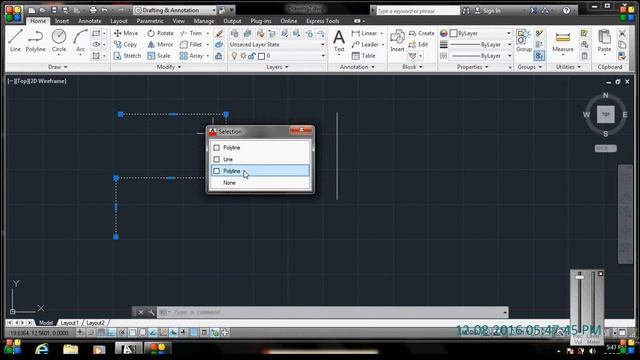This screenshot has height=360, width=640.
Task: Click the TOP face of the ViewCube
Action: click(x=606, y=115)
